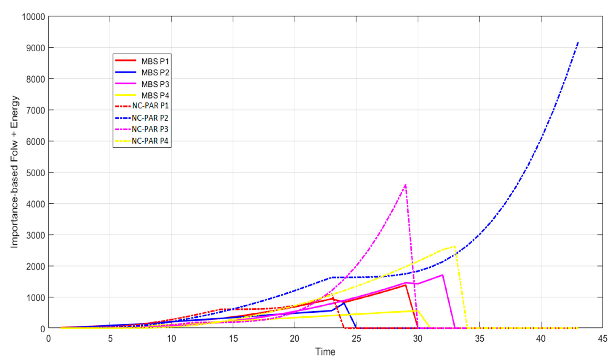The image size is (616, 364).
Task: Click the peak of the yellow dashed curve
Action: point(454,246)
